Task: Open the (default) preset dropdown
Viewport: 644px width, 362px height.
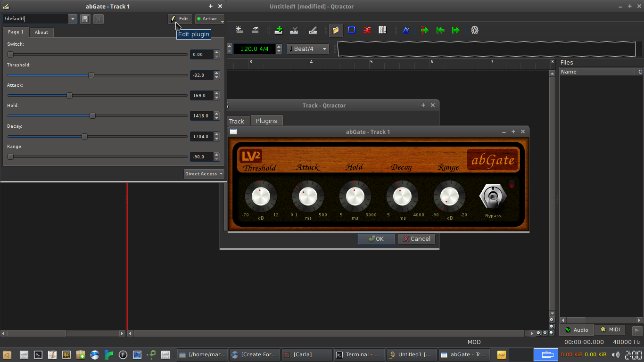Action: pyautogui.click(x=73, y=19)
